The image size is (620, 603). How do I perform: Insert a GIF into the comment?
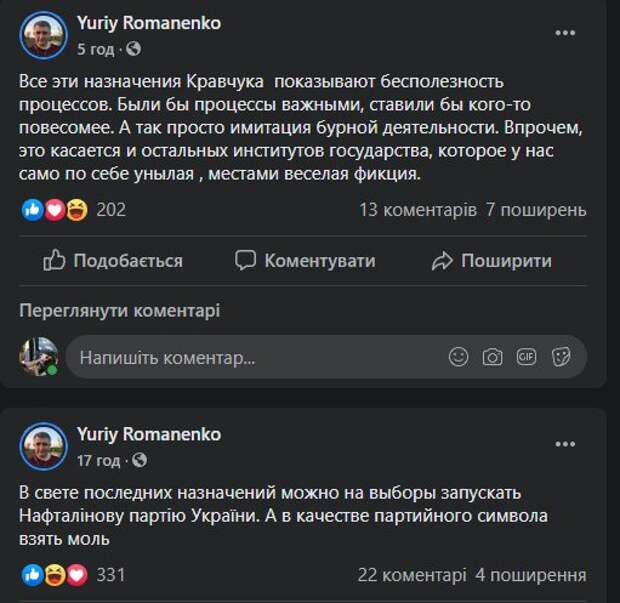point(526,357)
